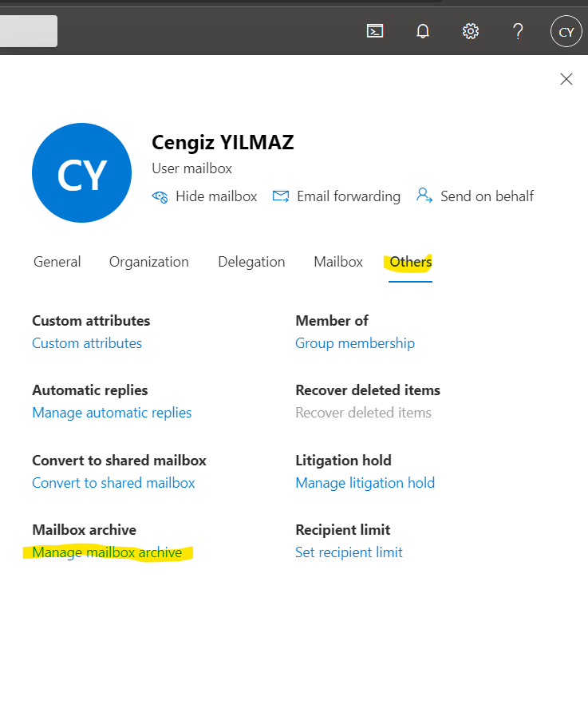Click the Convert to shared mailbox link
The width and height of the screenshot is (588, 720).
point(113,483)
